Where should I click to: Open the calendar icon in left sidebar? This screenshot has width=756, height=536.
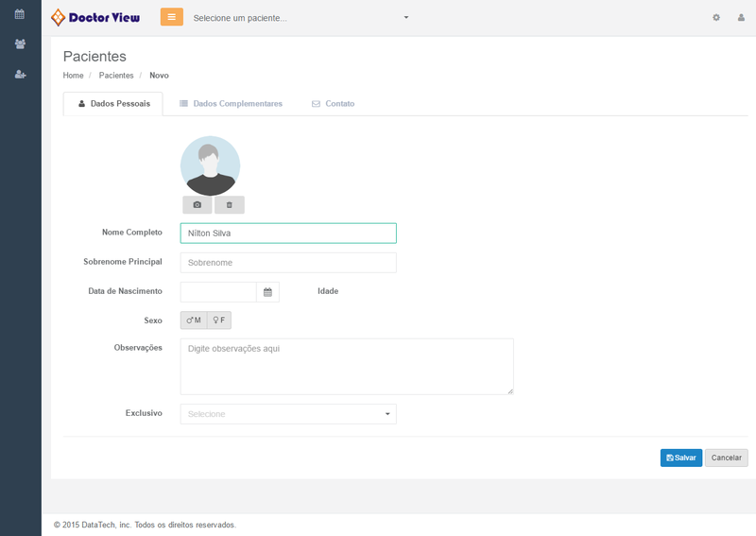click(20, 14)
